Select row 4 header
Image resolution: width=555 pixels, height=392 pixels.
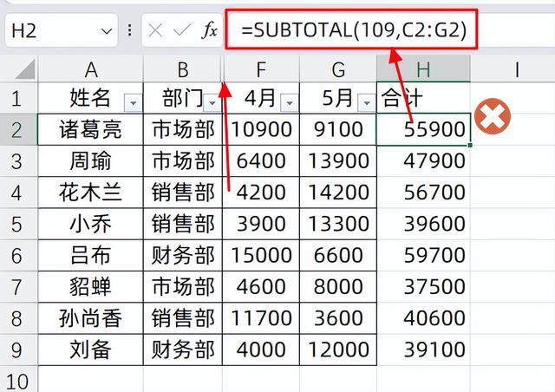tap(18, 193)
